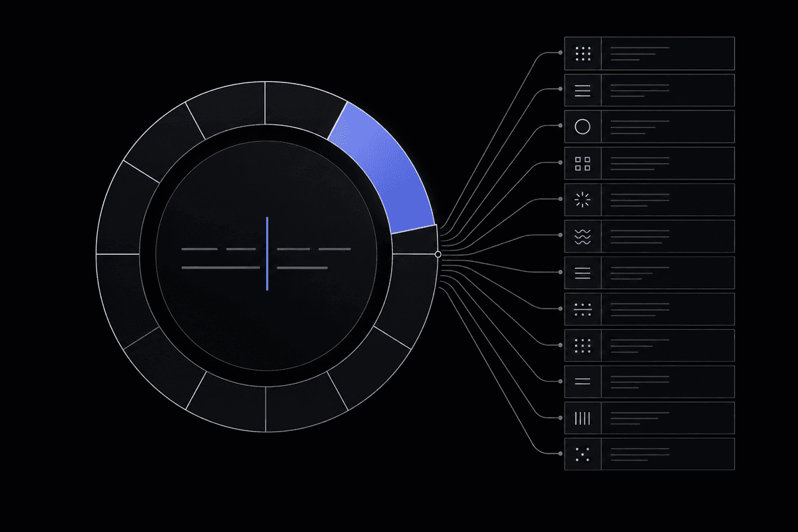Viewport: 798px width, 532px height.
Task: Click the round-dot three-by-three grid icon
Action: click(x=583, y=54)
